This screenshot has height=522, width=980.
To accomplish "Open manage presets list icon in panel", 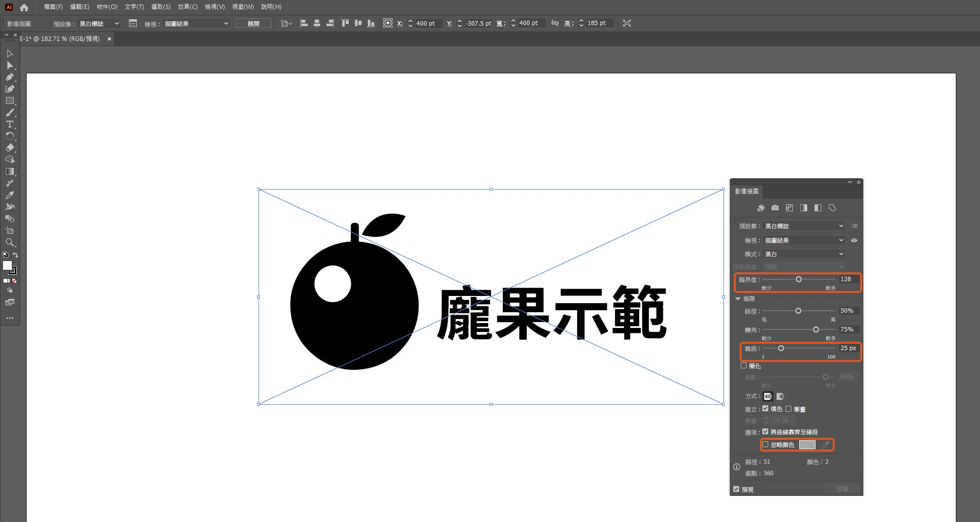I will pos(854,226).
